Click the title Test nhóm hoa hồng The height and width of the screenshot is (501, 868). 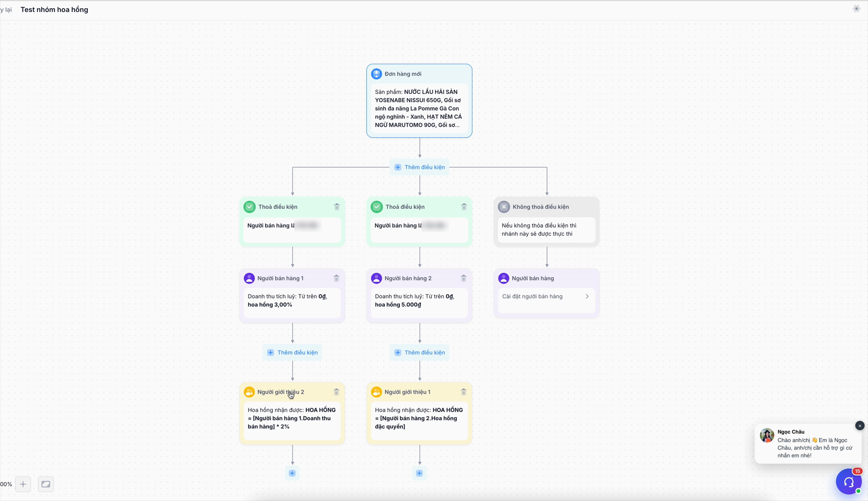(x=54, y=10)
